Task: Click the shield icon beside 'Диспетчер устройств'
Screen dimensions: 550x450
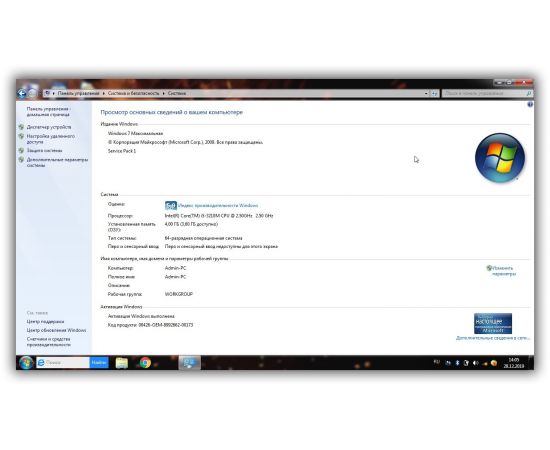Action: [21, 127]
